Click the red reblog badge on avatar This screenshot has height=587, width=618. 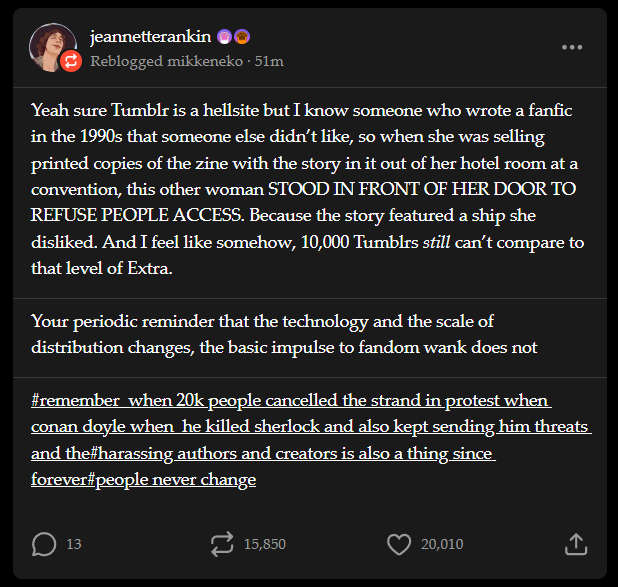click(x=70, y=62)
